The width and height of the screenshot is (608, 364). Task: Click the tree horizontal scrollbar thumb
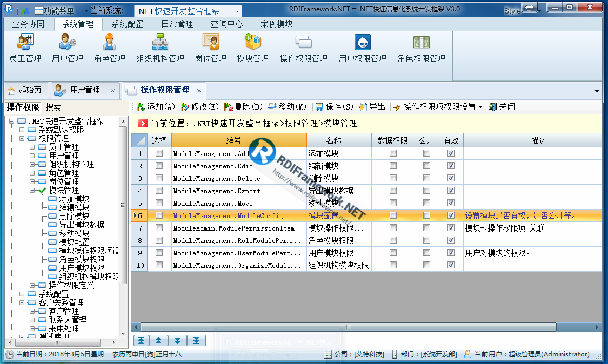click(x=58, y=342)
